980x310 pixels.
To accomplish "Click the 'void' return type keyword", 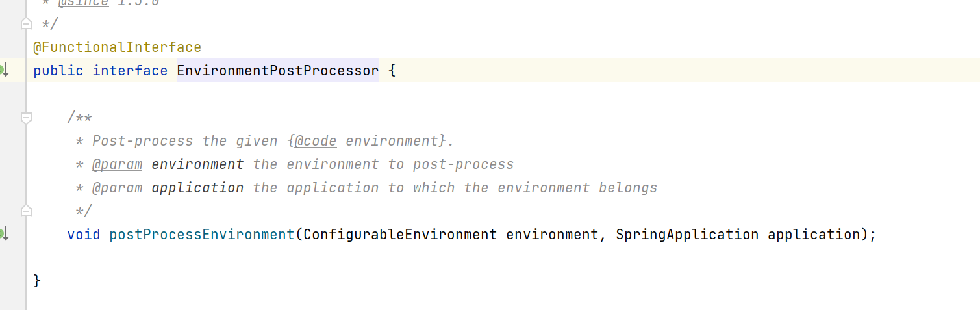I will (x=84, y=234).
